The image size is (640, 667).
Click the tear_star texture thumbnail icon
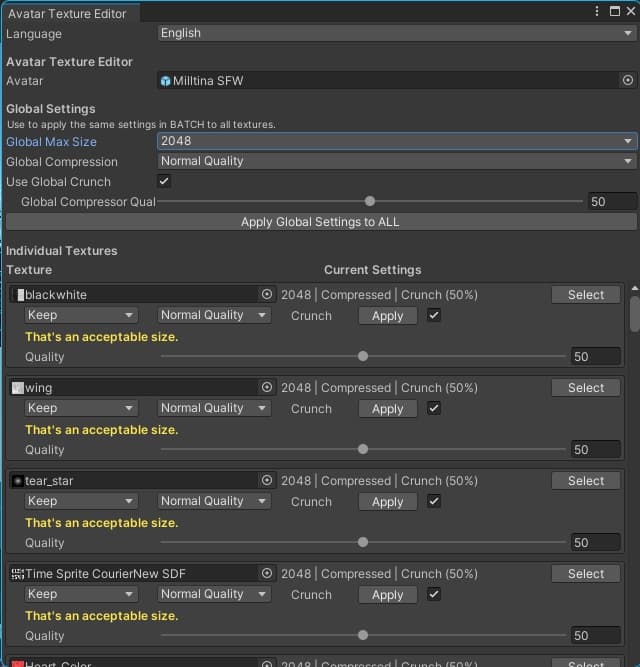18,481
